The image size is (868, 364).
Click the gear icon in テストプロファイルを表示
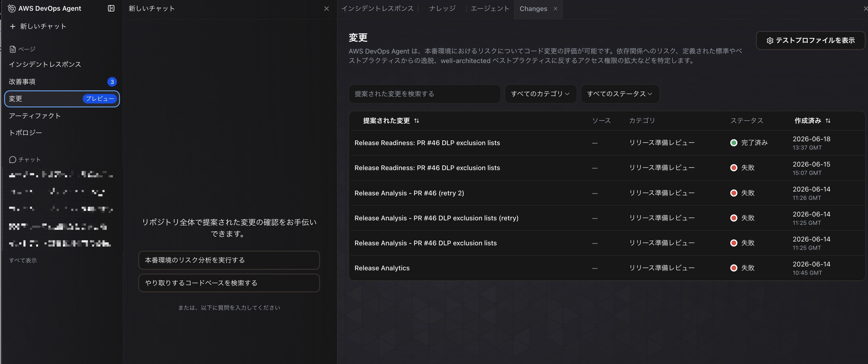coord(770,41)
